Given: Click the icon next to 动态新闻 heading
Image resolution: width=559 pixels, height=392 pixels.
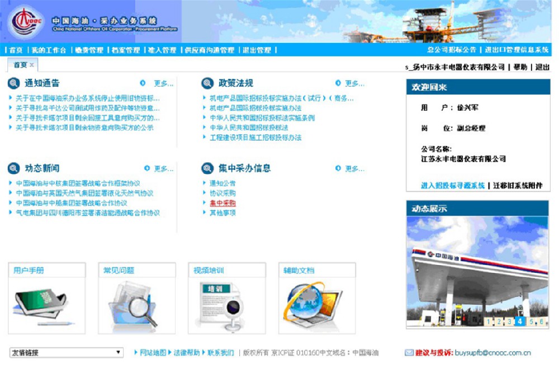Looking at the screenshot, I should 13,167.
